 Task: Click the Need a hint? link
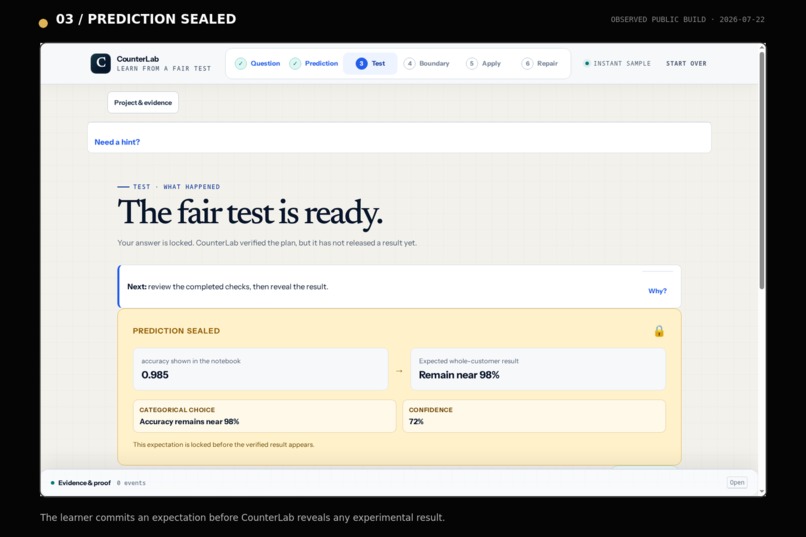point(117,142)
